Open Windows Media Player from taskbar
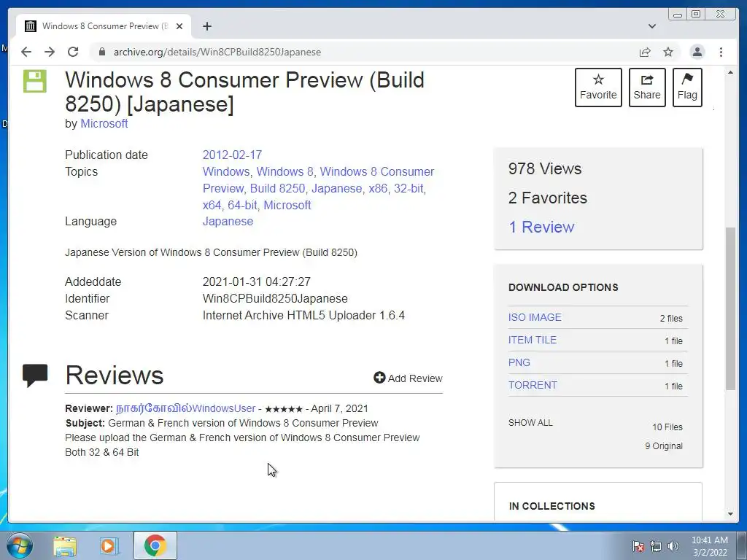The width and height of the screenshot is (747, 560). [109, 545]
